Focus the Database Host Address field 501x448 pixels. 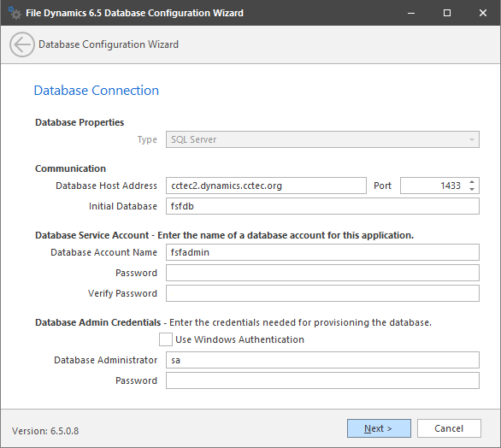(266, 186)
